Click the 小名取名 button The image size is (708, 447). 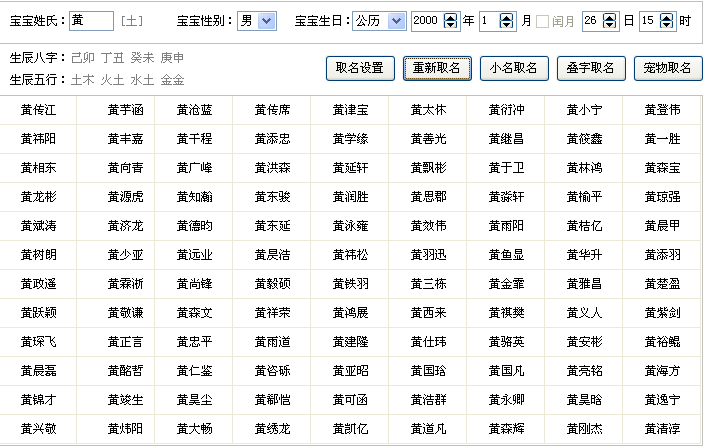click(514, 68)
